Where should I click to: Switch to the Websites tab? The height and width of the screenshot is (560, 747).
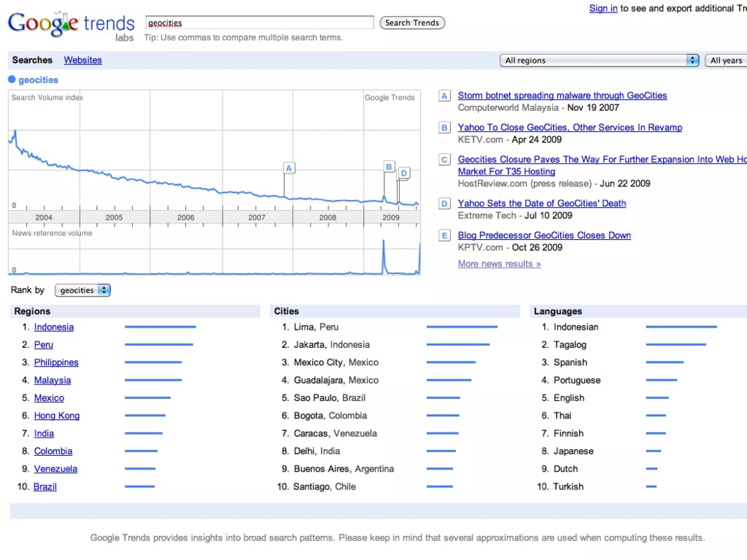(x=83, y=60)
